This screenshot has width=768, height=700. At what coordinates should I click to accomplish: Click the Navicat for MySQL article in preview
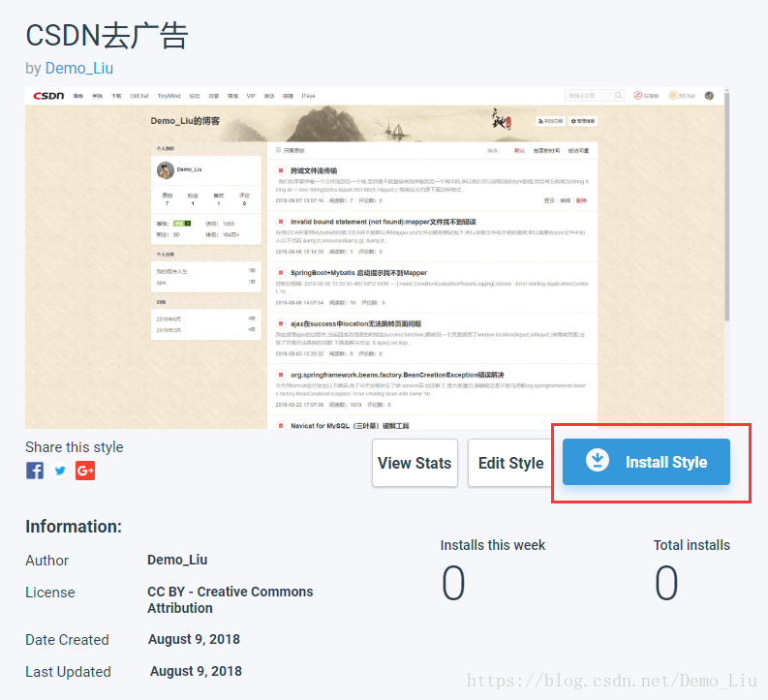click(x=350, y=426)
